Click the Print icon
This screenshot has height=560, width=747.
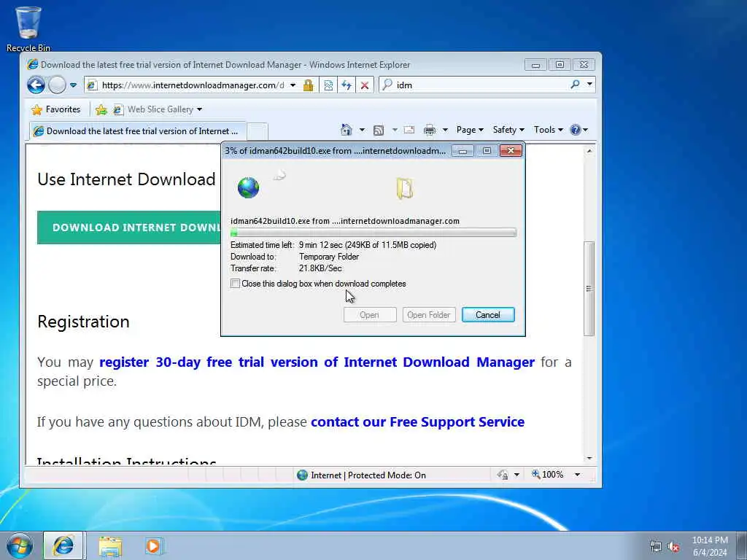(x=429, y=130)
